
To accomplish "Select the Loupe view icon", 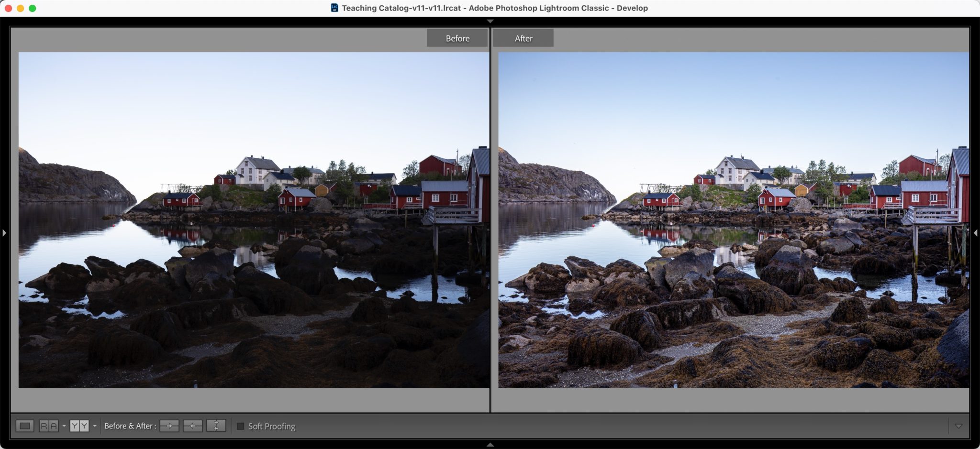I will tap(25, 426).
